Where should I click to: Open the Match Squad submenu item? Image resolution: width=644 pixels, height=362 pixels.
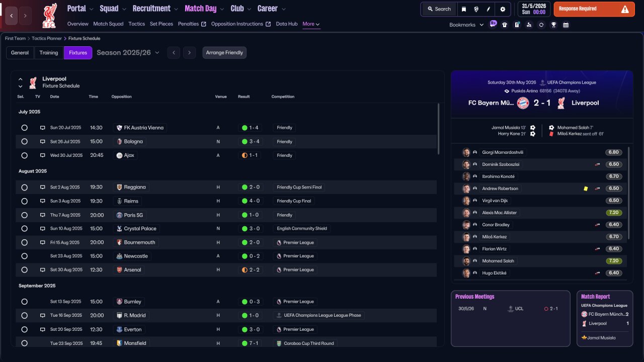(x=108, y=24)
